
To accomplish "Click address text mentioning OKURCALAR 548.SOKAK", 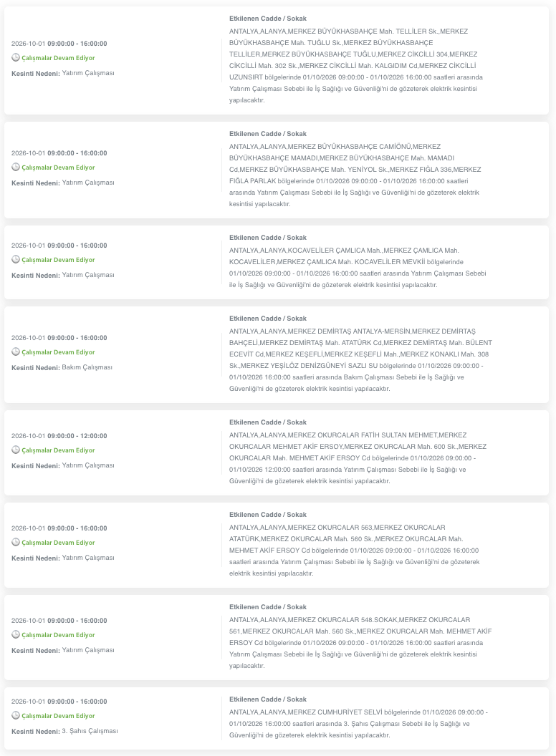I will 360,643.
